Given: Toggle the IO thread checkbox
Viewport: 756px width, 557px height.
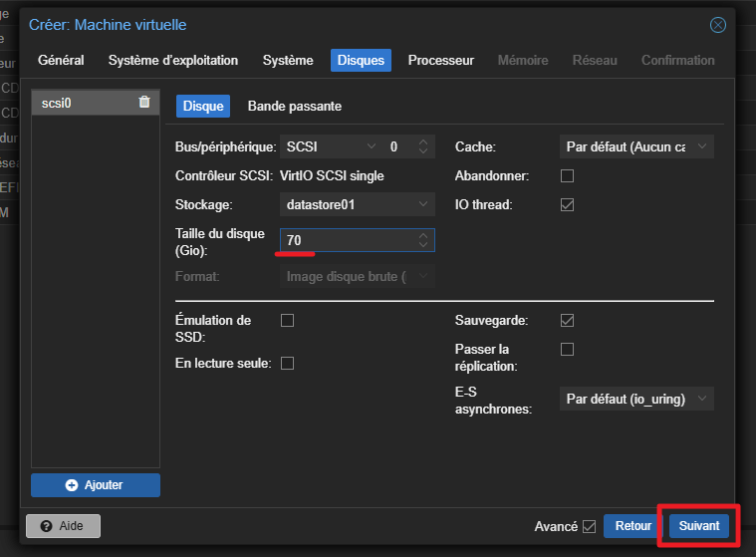Looking at the screenshot, I should coord(567,204).
